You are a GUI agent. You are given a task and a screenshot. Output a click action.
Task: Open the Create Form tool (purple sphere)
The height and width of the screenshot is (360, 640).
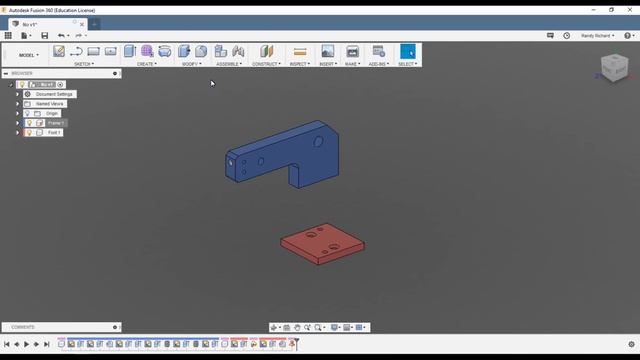point(147,51)
